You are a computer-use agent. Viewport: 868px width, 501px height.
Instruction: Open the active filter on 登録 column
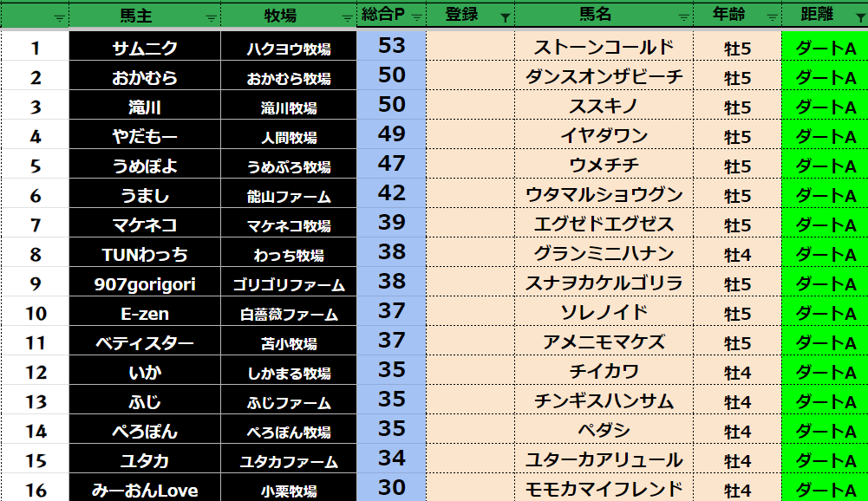click(x=505, y=17)
